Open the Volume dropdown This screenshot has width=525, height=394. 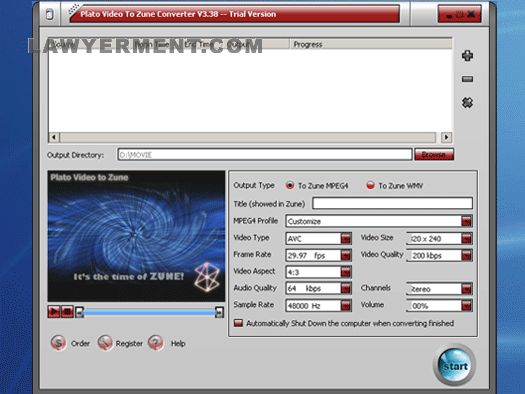pos(466,305)
